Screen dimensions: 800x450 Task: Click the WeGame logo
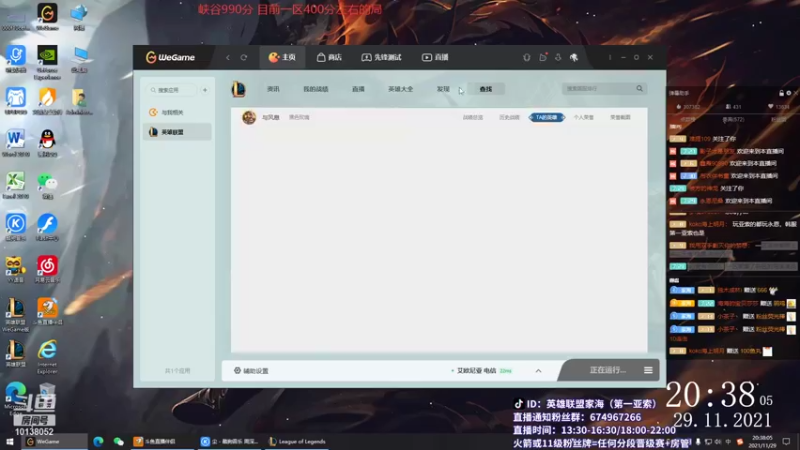coord(170,57)
